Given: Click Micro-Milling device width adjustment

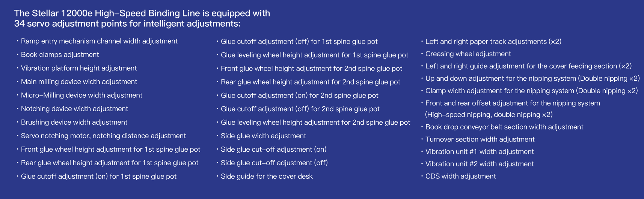Looking at the screenshot, I should (x=81, y=95).
